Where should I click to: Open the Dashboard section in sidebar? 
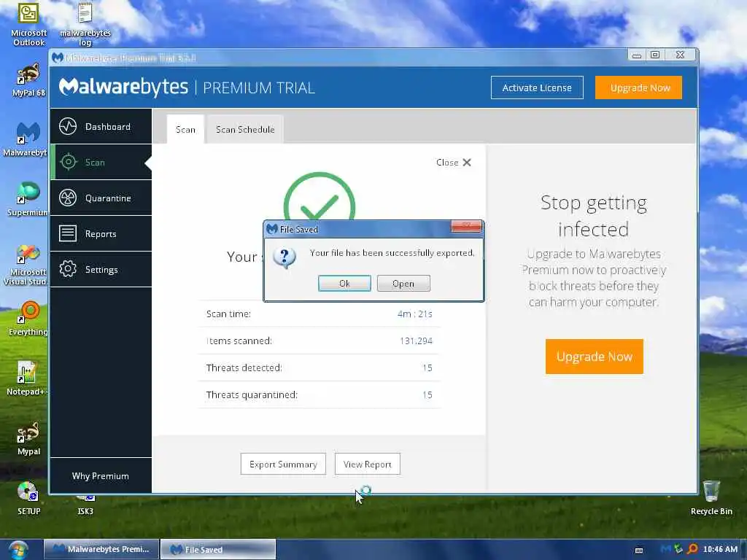coord(101,127)
